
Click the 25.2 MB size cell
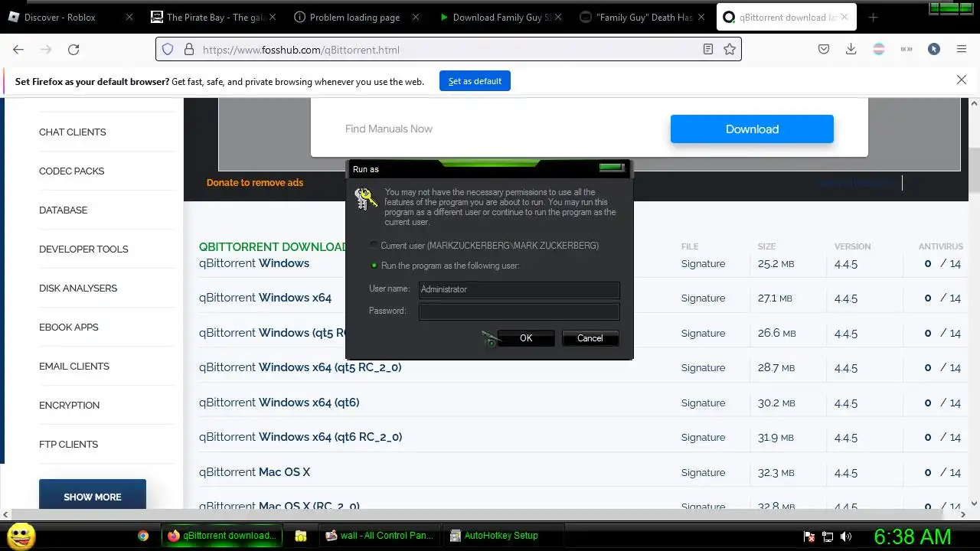776,263
